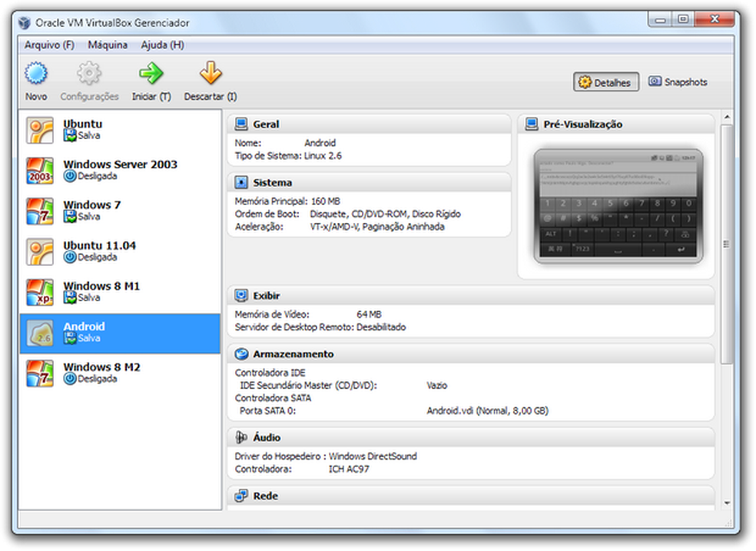Click the Áudio section speaker icon

coord(241,437)
